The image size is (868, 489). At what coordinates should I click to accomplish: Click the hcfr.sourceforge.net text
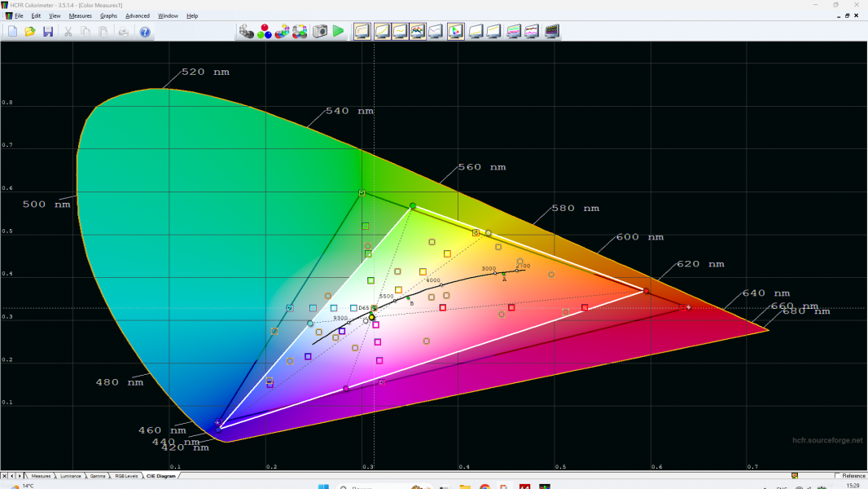tap(827, 440)
